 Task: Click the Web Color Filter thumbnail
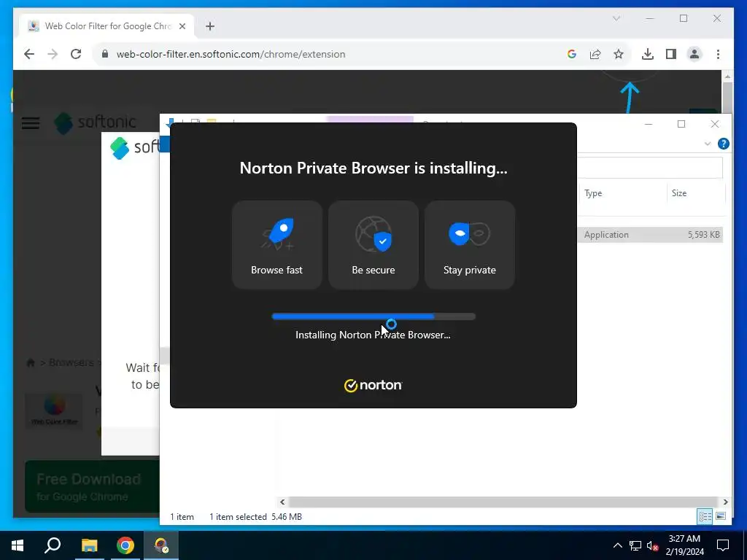[54, 411]
